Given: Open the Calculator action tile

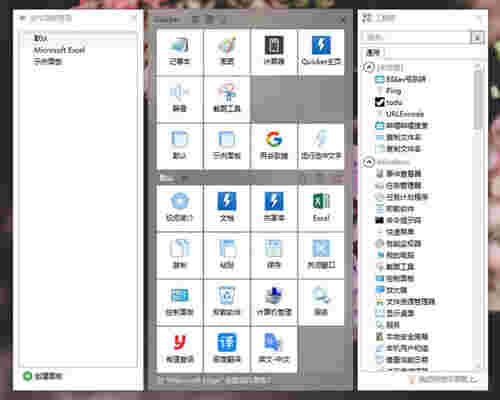Looking at the screenshot, I should tap(274, 52).
